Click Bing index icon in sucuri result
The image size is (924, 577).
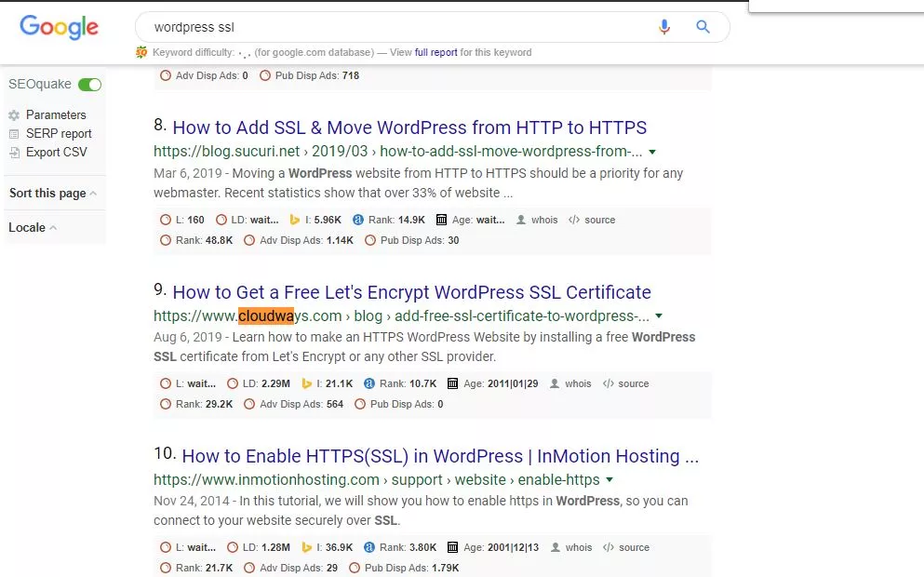tap(295, 220)
